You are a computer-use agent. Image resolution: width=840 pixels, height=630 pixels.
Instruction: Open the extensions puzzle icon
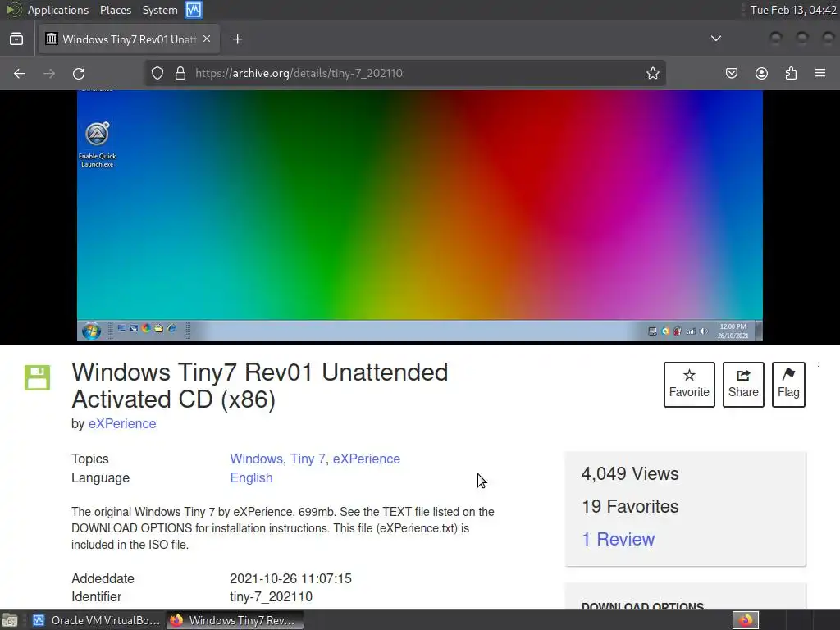pyautogui.click(x=791, y=73)
